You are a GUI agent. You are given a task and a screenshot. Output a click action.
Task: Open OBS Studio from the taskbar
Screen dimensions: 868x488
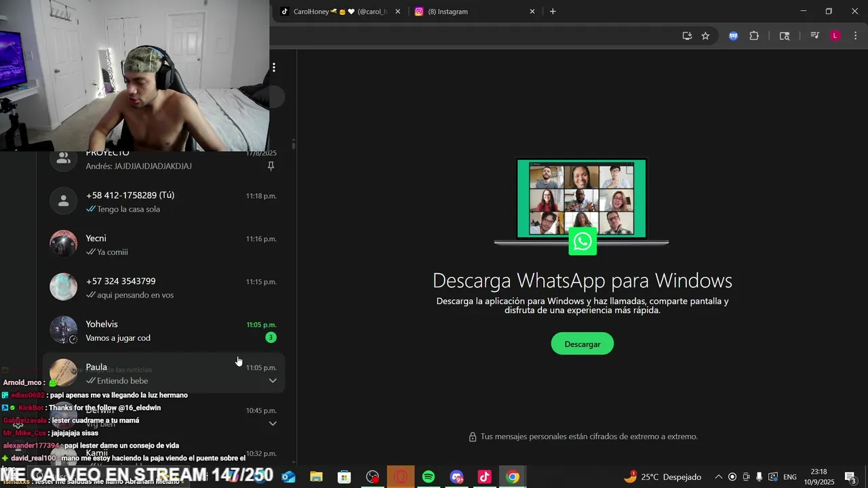tap(372, 477)
